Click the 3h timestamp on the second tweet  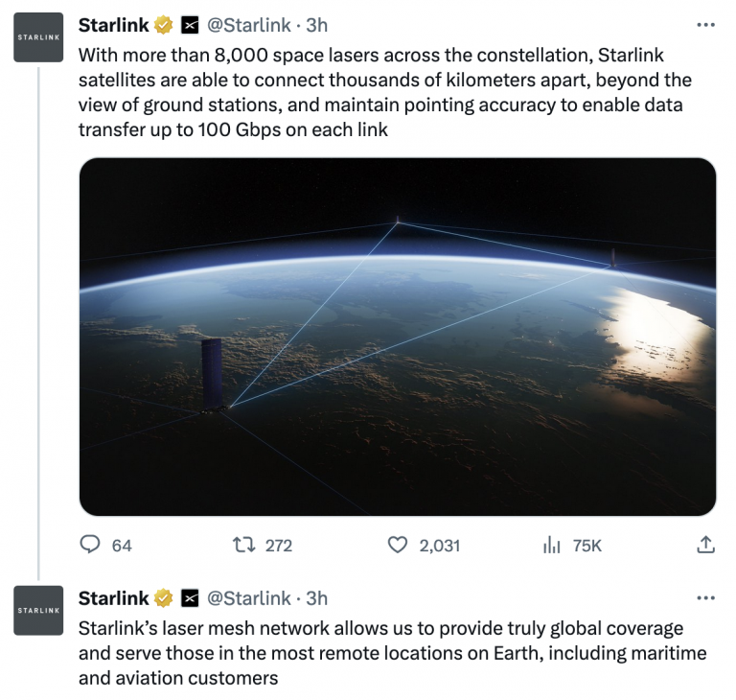tap(316, 598)
